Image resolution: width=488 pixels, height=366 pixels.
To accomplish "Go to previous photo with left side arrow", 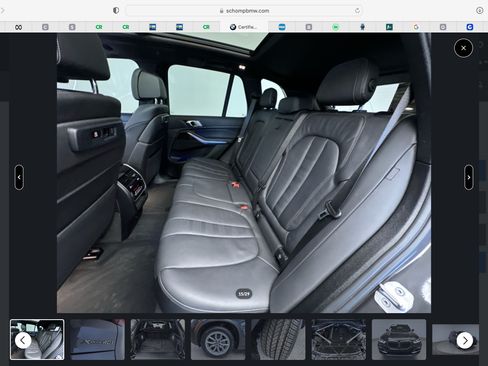I will point(19,177).
